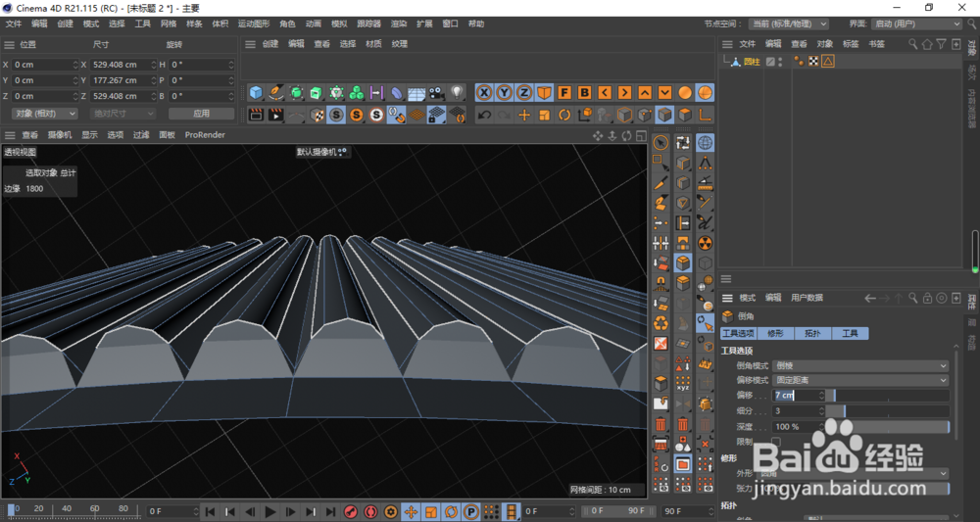This screenshot has height=522, width=980.
Task: Open the 偏移模式 dropdown
Action: [x=861, y=380]
